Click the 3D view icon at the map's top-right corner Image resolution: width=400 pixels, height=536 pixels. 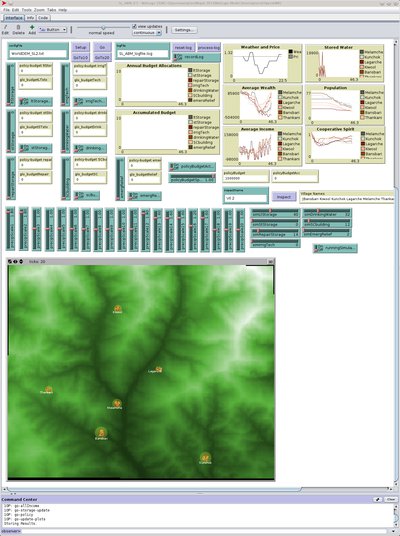tap(270, 262)
